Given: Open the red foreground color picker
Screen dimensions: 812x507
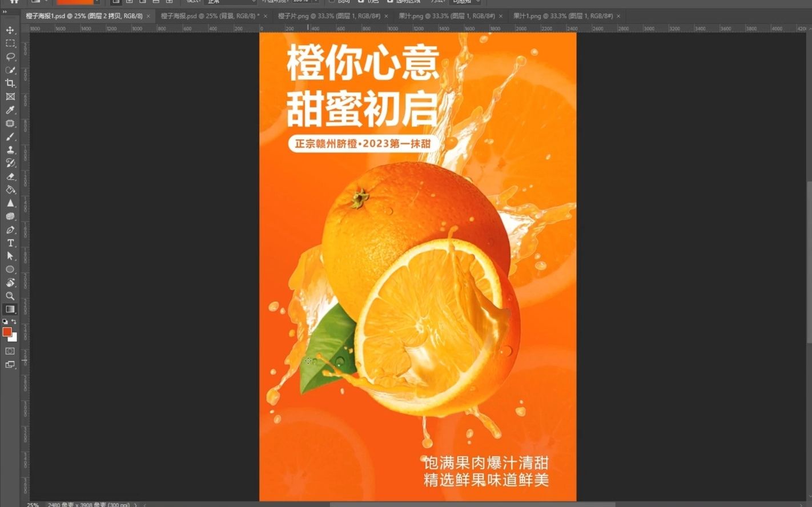Looking at the screenshot, I should [7, 332].
